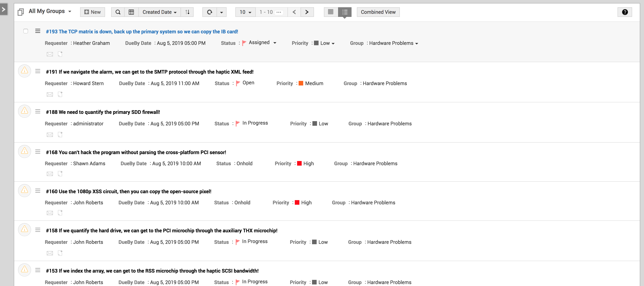Click the refresh icon
This screenshot has width=644, height=286.
209,12
